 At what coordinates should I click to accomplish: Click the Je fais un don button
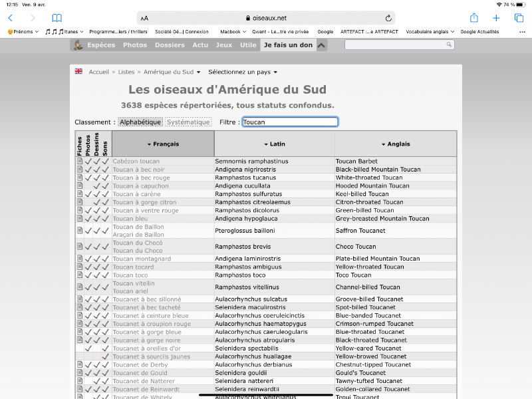pyautogui.click(x=288, y=45)
